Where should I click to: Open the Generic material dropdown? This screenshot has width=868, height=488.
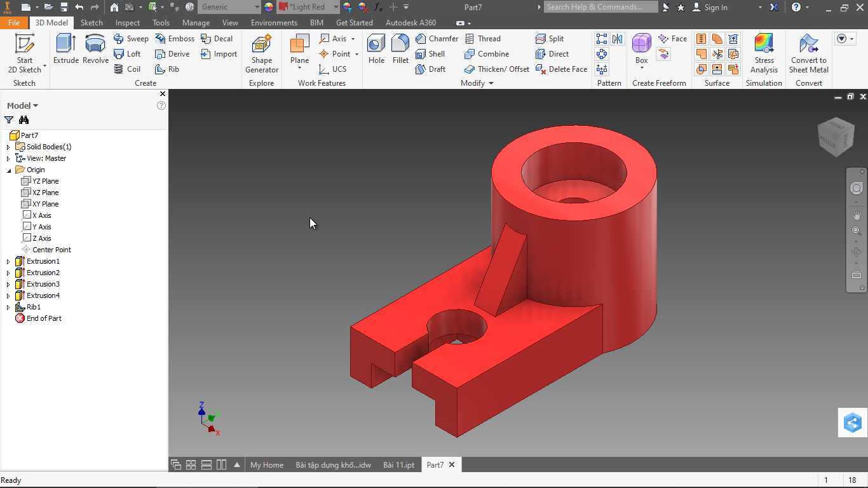pos(229,7)
